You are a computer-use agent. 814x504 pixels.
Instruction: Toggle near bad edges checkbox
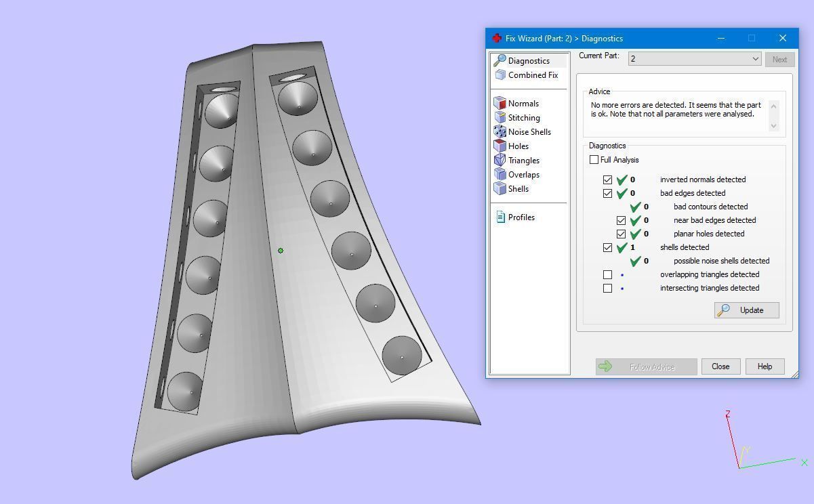[x=621, y=220]
